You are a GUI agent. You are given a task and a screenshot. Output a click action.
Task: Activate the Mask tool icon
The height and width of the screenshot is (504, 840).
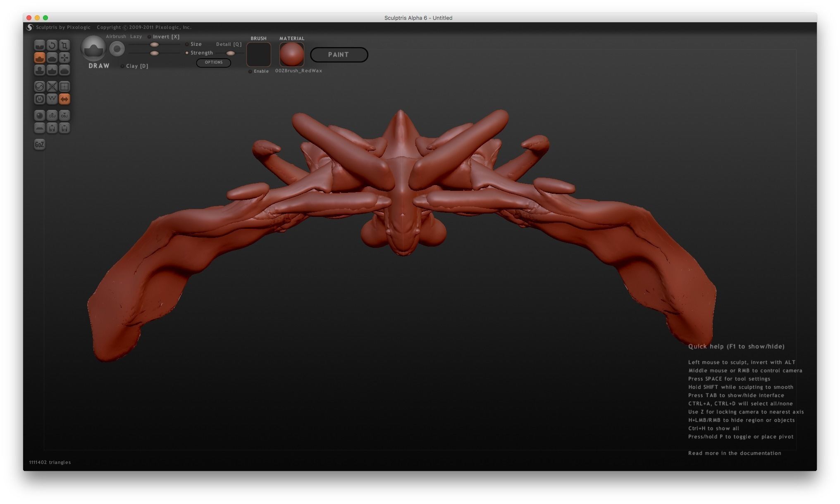(x=39, y=99)
